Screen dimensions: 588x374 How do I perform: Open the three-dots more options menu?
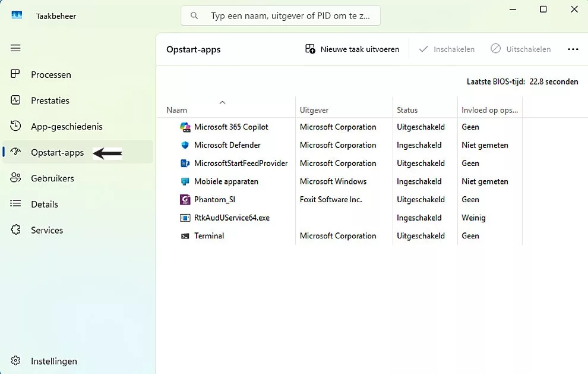(573, 49)
